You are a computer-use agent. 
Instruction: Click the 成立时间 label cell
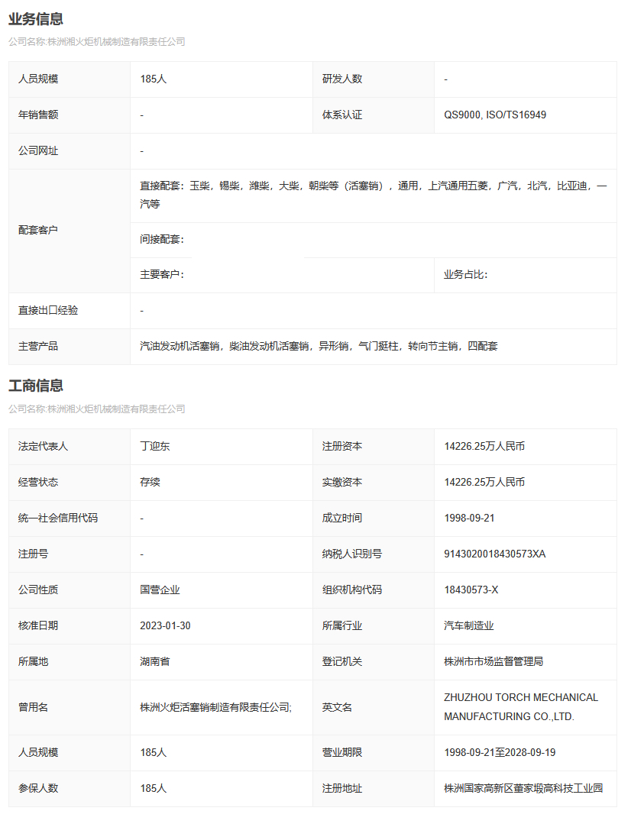coord(373,519)
